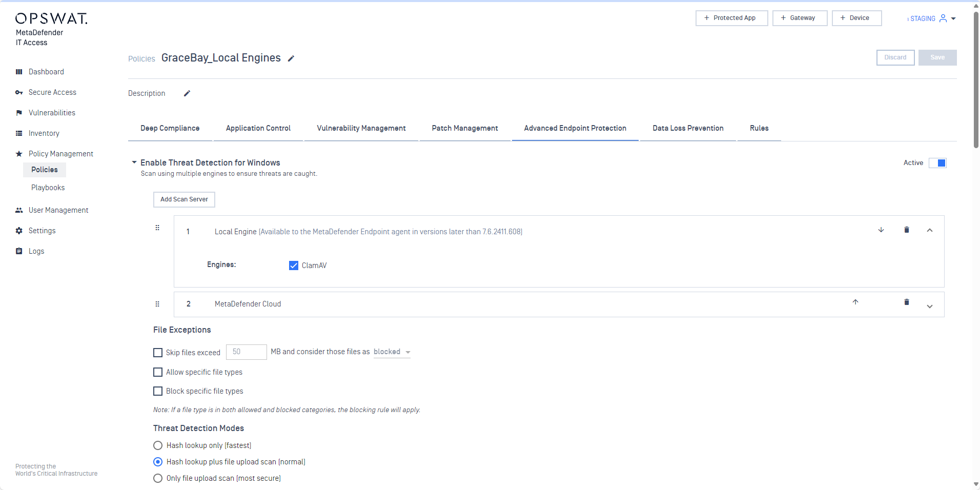Collapse the Local Engine panel chevron

[x=930, y=230]
